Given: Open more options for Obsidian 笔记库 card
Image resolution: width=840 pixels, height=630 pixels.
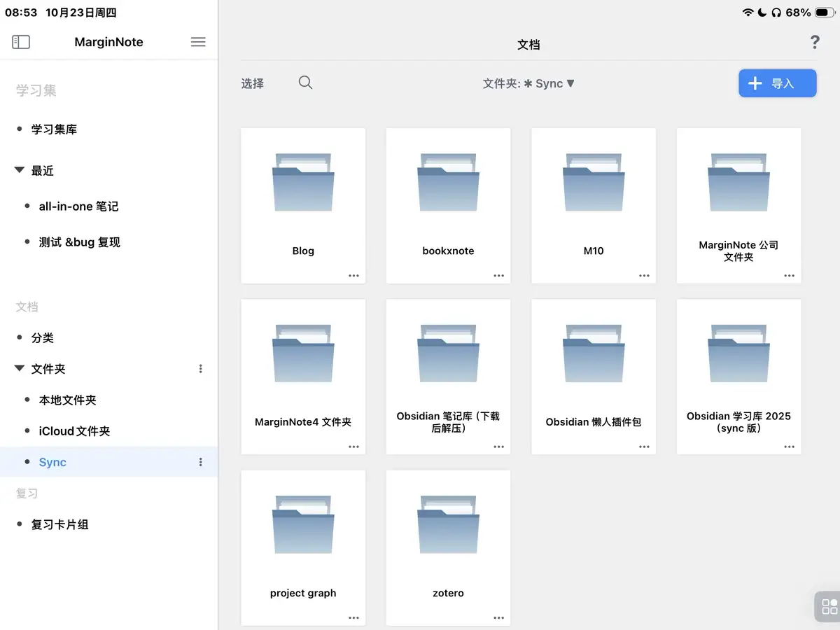Looking at the screenshot, I should (498, 447).
